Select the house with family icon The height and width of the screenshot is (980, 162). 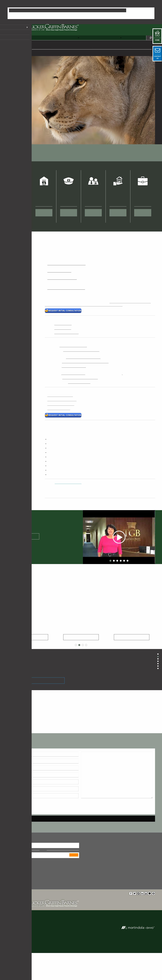click(x=44, y=181)
